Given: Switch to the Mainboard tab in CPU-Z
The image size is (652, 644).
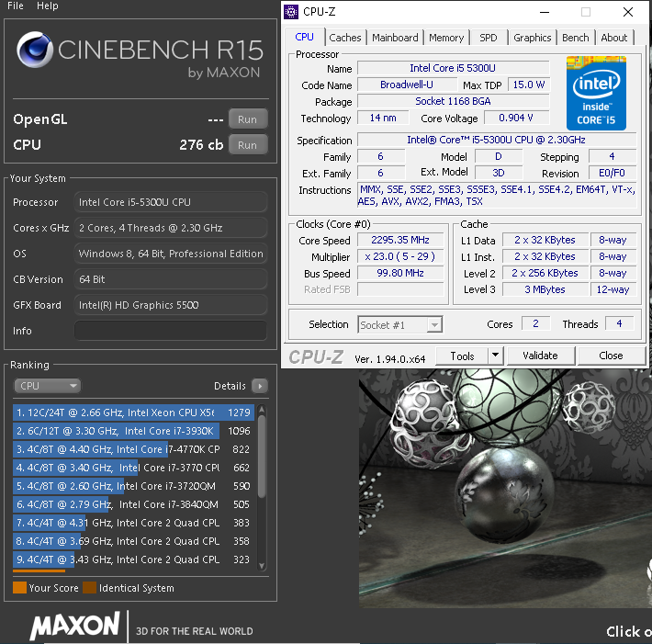Looking at the screenshot, I should [395, 38].
